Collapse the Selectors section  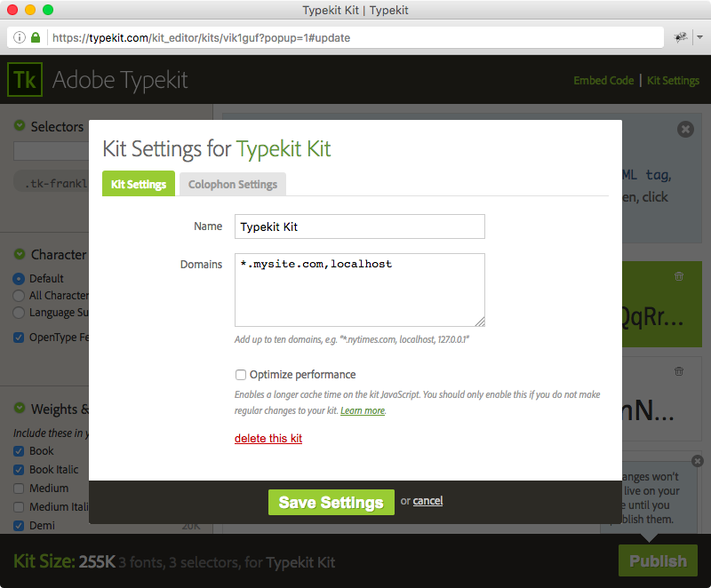pos(20,125)
